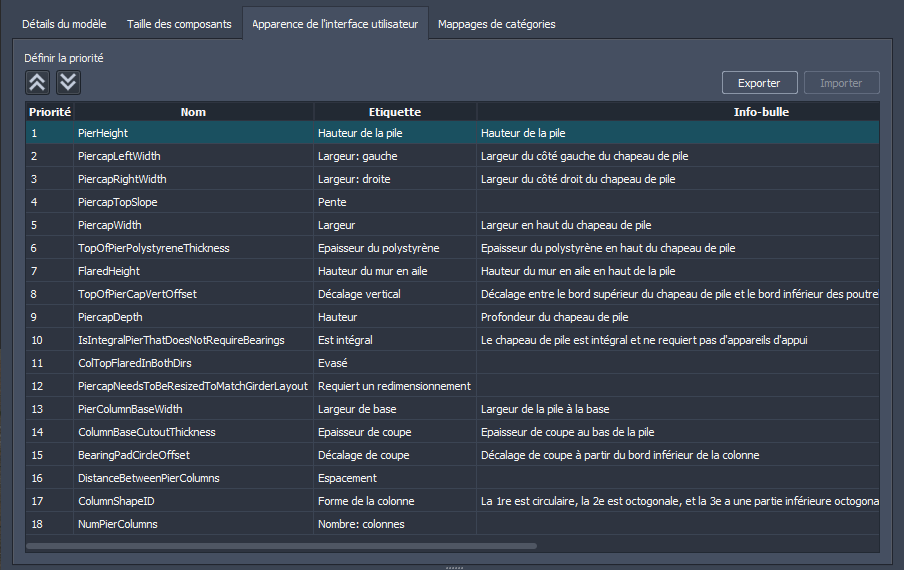Move selected row down in priority
Image resolution: width=904 pixels, height=570 pixels.
pos(68,82)
